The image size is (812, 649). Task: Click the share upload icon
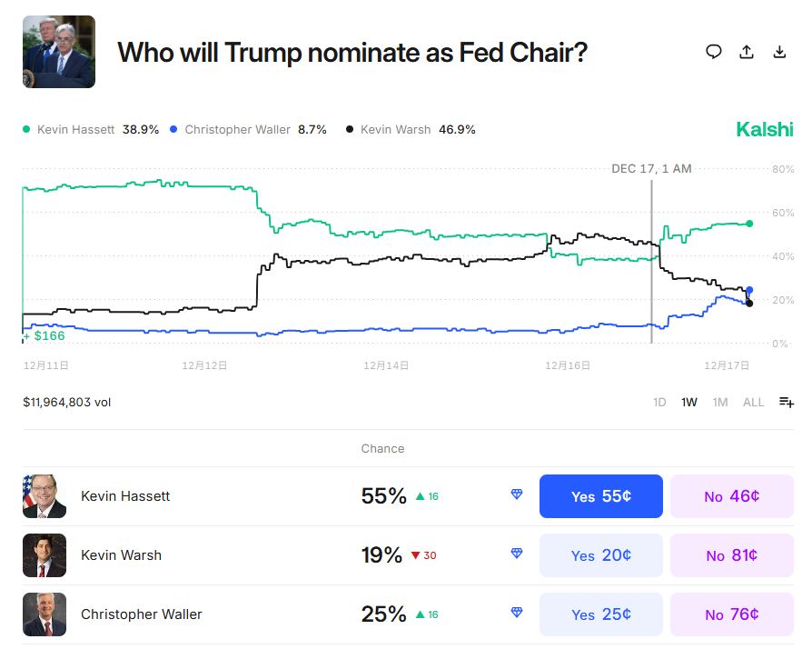747,52
